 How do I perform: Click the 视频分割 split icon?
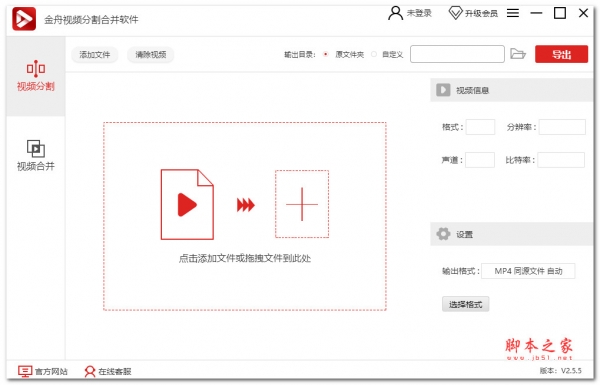click(36, 69)
